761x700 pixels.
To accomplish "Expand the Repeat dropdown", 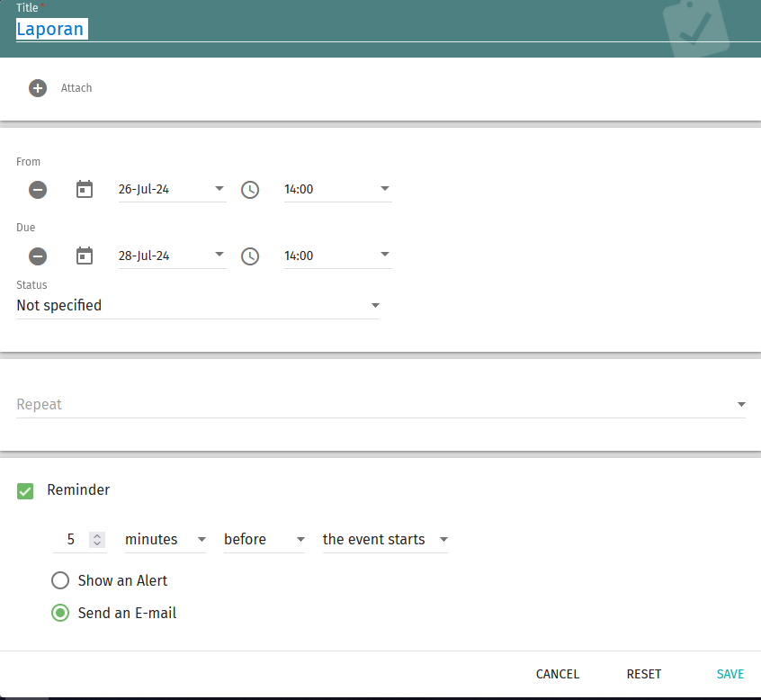I will tap(380, 405).
